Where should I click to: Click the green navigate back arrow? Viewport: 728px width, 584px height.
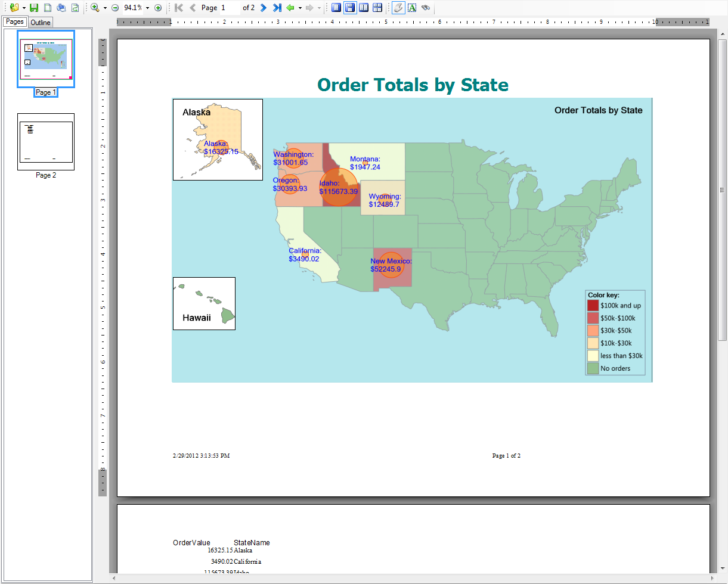(290, 8)
